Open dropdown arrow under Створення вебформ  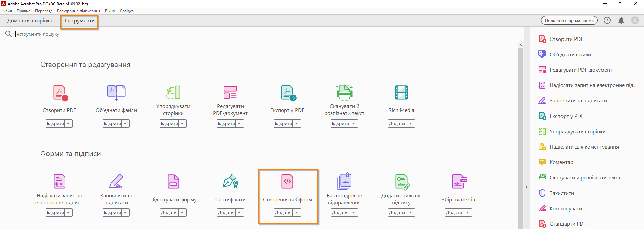(x=297, y=213)
